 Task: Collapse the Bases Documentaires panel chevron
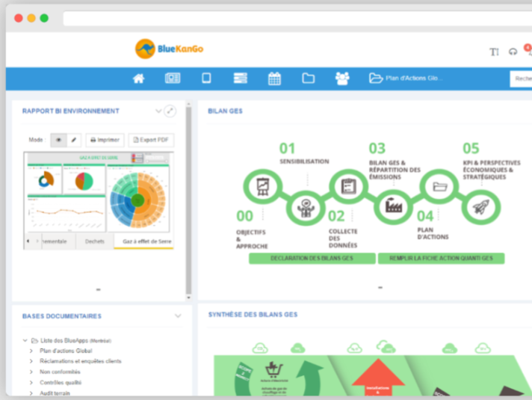pos(178,316)
